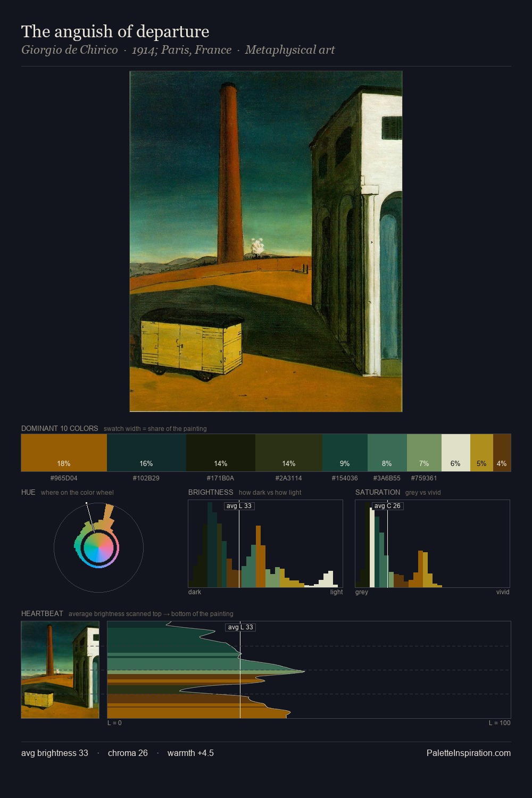Click the 'BRIGHTNESS' section heading
Viewport: 532px width, 798px height.
click(211, 492)
